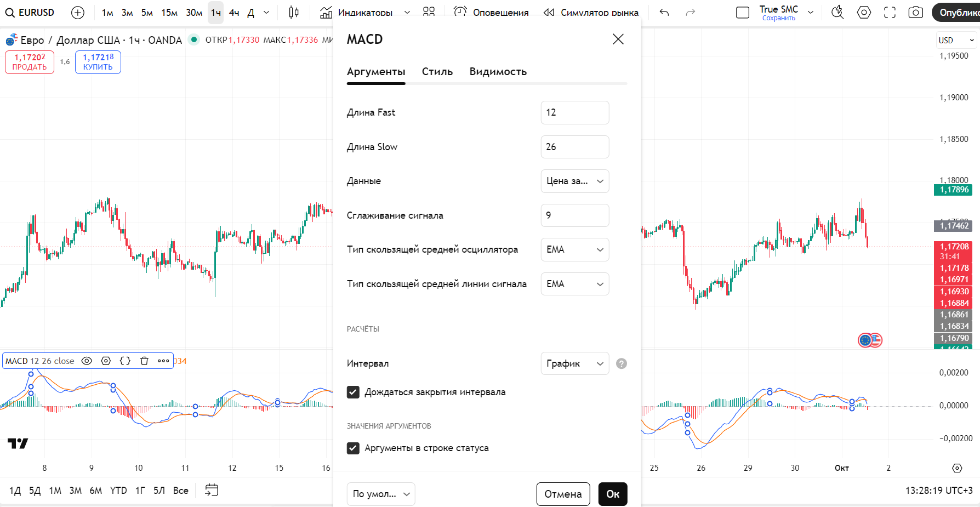The height and width of the screenshot is (507, 980).
Task: Open MACD source code braces icon
Action: click(x=125, y=361)
